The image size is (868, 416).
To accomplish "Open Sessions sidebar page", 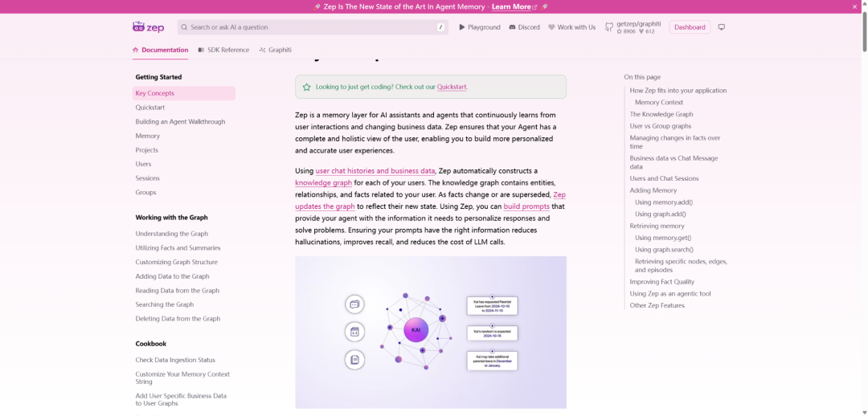I will tap(147, 178).
